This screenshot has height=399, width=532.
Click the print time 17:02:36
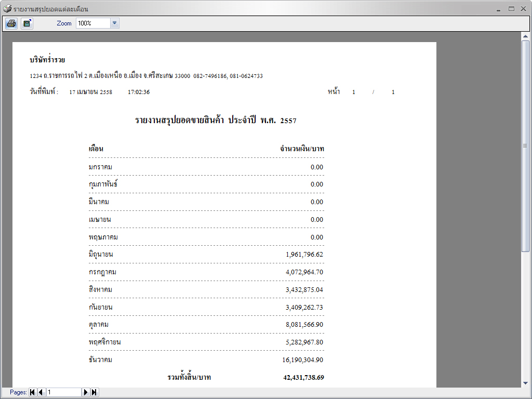pyautogui.click(x=139, y=92)
